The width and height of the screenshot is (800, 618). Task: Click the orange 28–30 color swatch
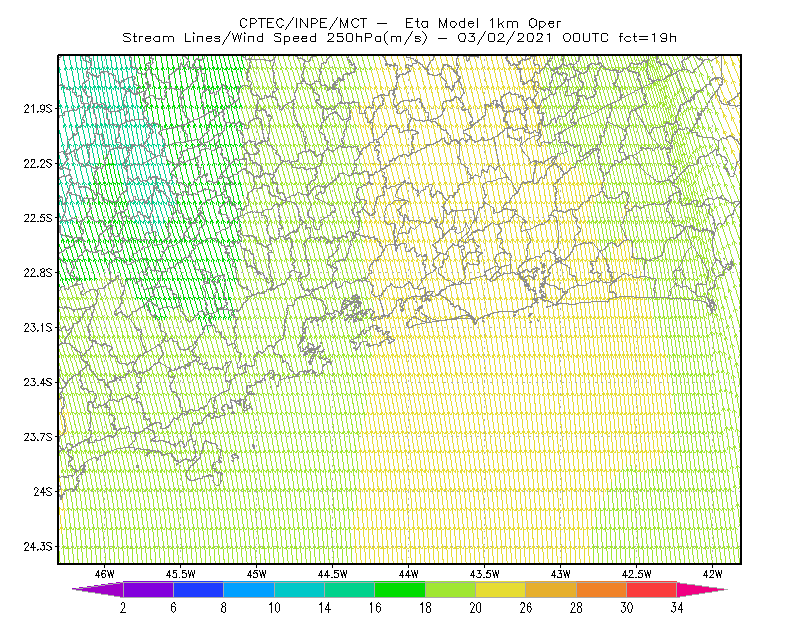[x=602, y=589]
